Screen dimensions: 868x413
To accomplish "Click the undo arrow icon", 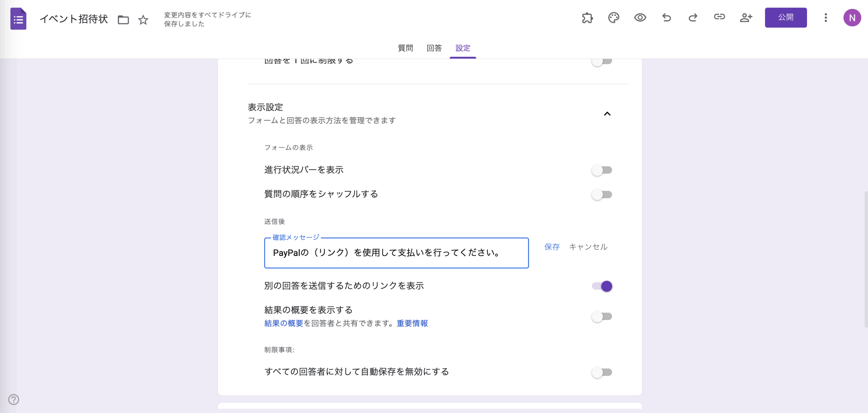I will tap(666, 18).
